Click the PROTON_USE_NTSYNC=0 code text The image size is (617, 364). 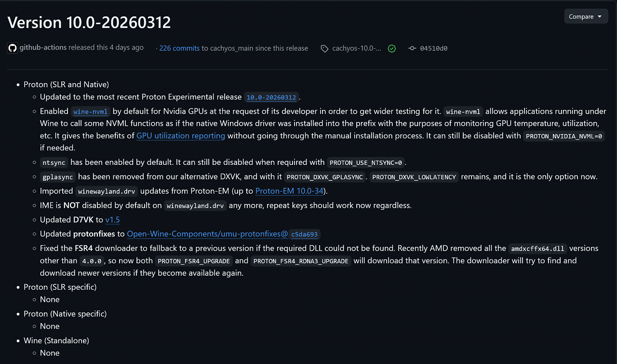[366, 162]
